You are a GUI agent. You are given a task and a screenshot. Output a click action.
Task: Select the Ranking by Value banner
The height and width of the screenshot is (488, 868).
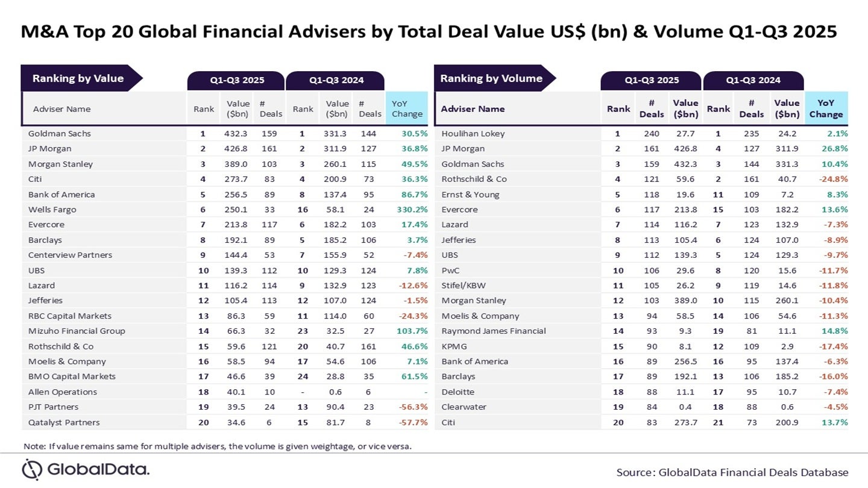click(78, 78)
